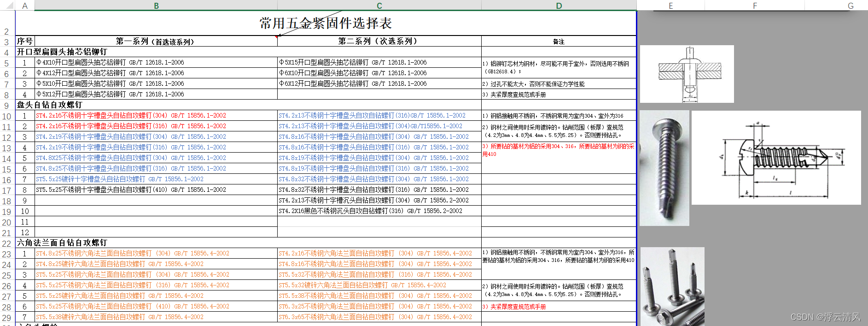The image size is (868, 326).
Task: Click the 第一系列（首选该系列）header cell
Action: pos(156,41)
